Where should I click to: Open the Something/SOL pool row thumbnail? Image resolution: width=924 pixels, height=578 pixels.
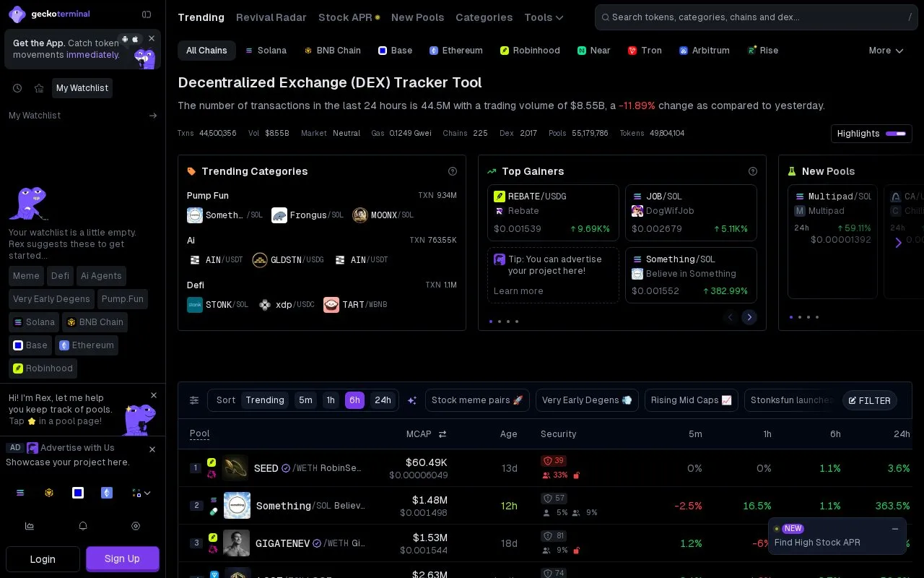point(237,506)
